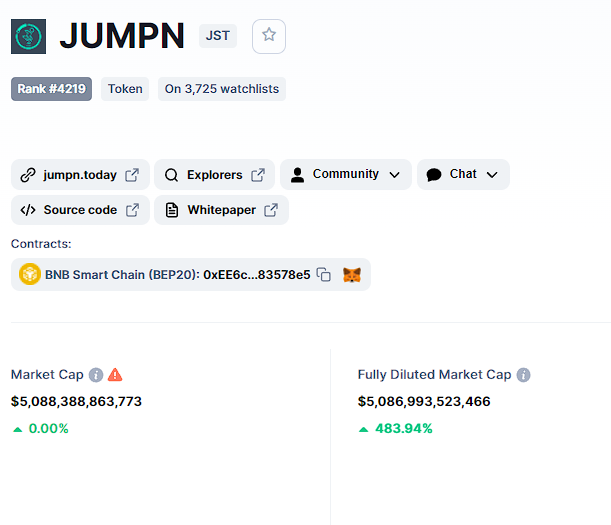Click the chain link icon beside jumpn.today

(x=28, y=175)
